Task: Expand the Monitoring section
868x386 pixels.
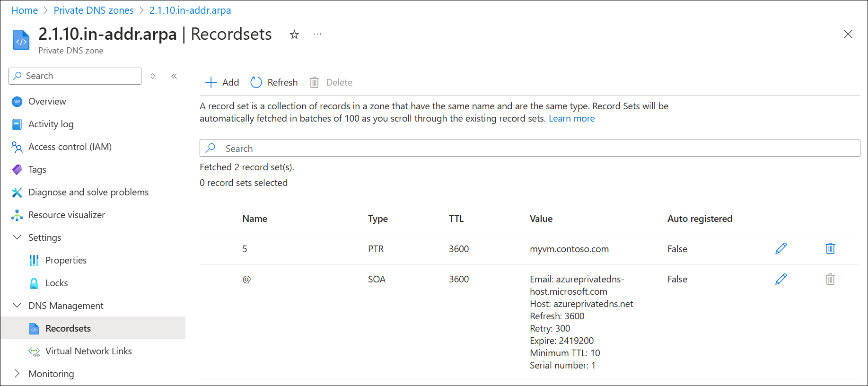Action: pyautogui.click(x=17, y=374)
